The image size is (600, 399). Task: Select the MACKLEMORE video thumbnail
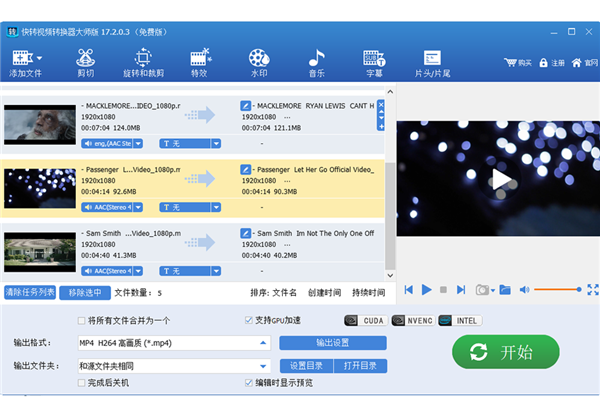40,125
